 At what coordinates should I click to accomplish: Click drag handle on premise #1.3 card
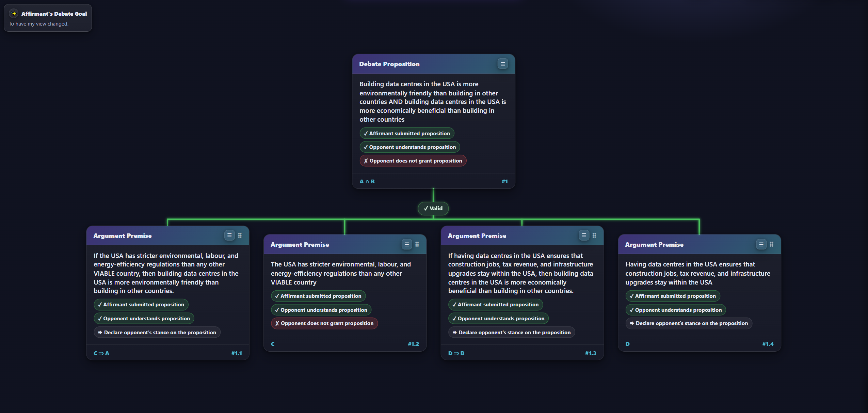[x=594, y=235]
